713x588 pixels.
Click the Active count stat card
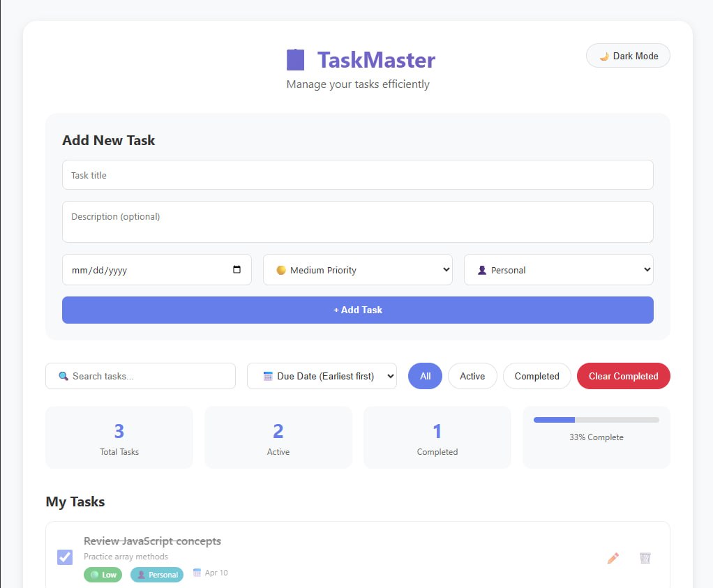(278, 437)
